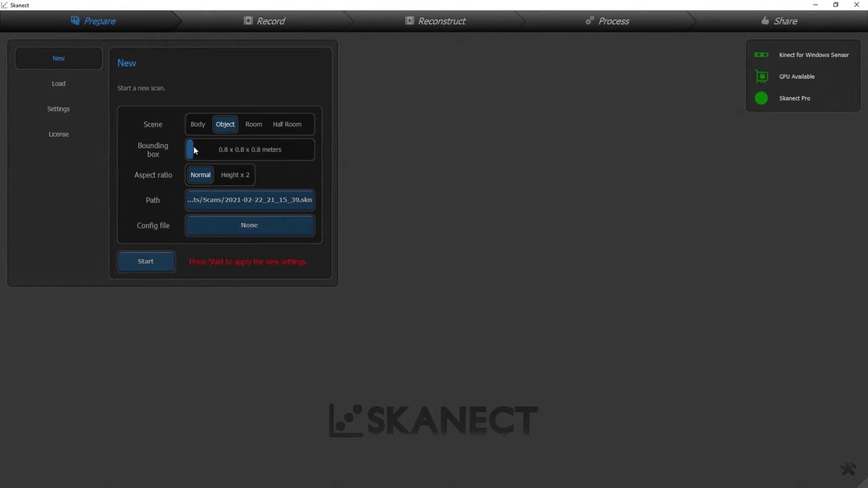Viewport: 868px width, 488px height.
Task: Click the 'Path' label
Action: coord(153,200)
